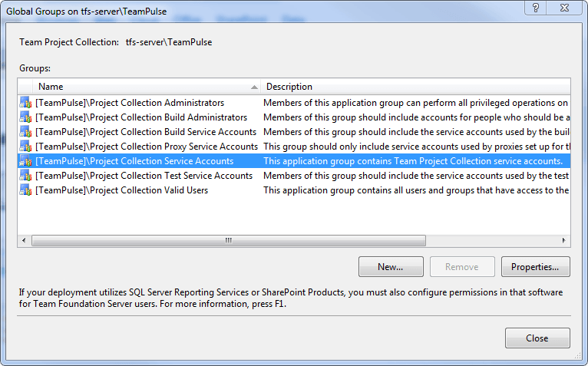Click the help question mark icon in the title bar
Image resolution: width=588 pixels, height=366 pixels.
click(x=536, y=8)
